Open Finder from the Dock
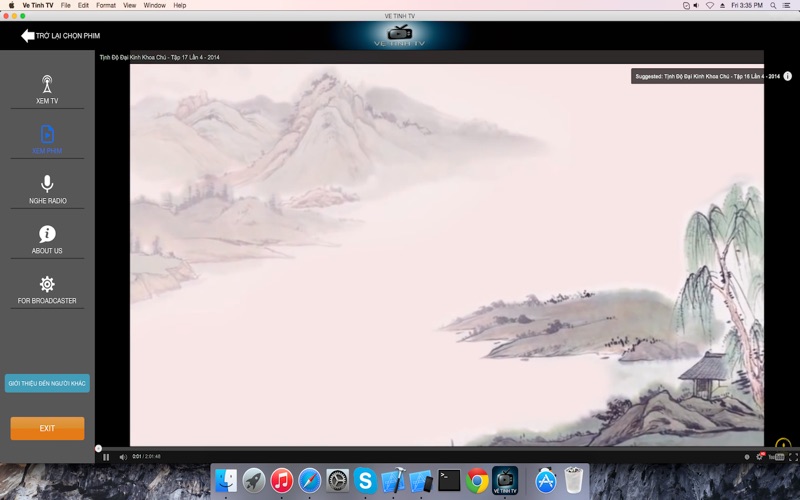800x500 pixels. click(x=226, y=481)
